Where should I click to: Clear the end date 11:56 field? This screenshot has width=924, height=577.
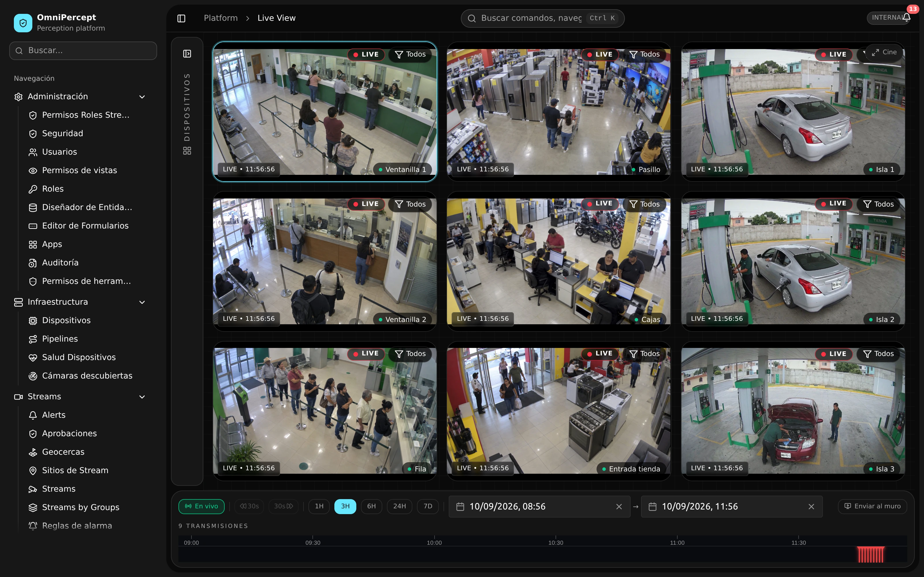click(811, 506)
